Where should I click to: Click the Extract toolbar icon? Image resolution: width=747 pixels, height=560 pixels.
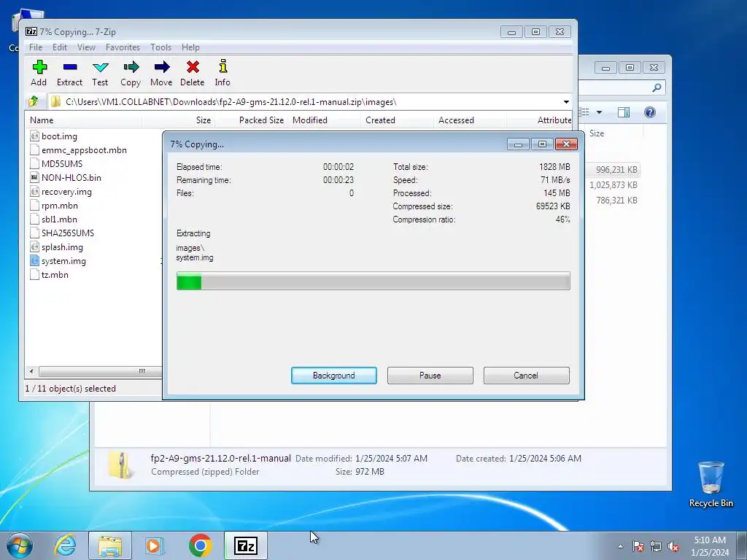pos(69,73)
